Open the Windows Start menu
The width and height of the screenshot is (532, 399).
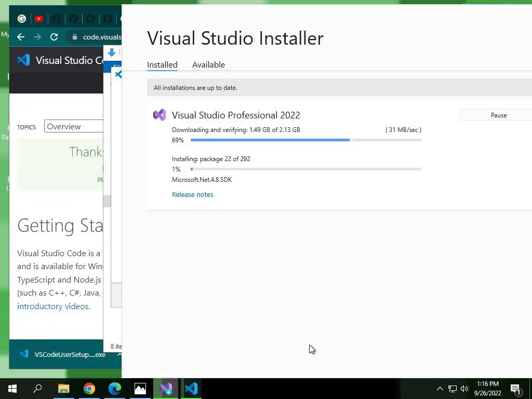12,389
